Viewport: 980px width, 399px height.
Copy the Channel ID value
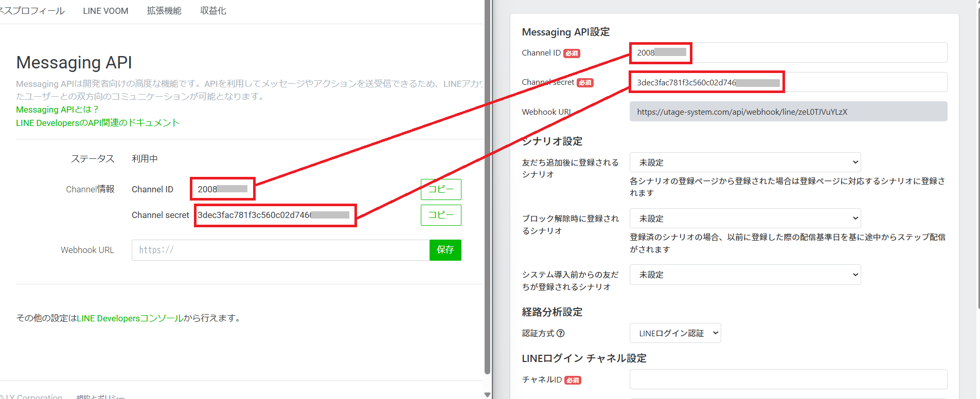(441, 189)
